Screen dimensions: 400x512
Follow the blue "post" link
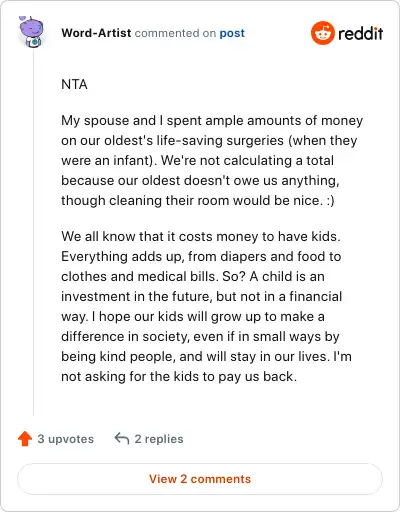[x=232, y=33]
